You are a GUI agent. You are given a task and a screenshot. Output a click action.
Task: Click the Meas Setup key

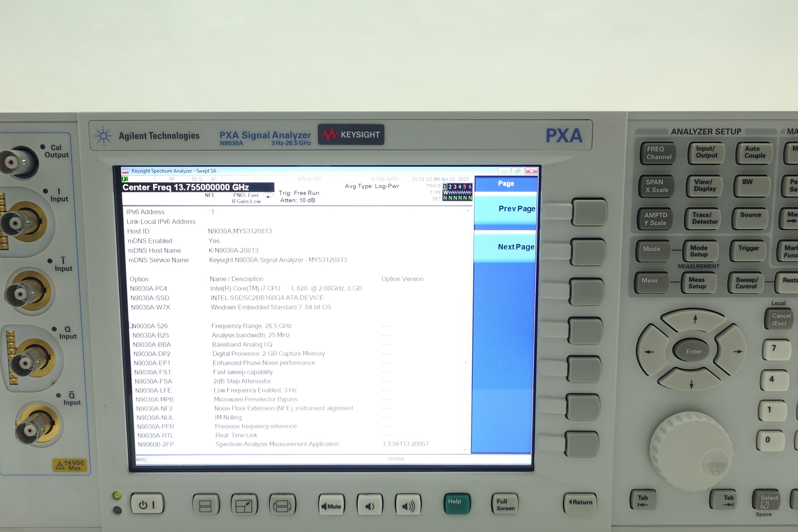[699, 283]
